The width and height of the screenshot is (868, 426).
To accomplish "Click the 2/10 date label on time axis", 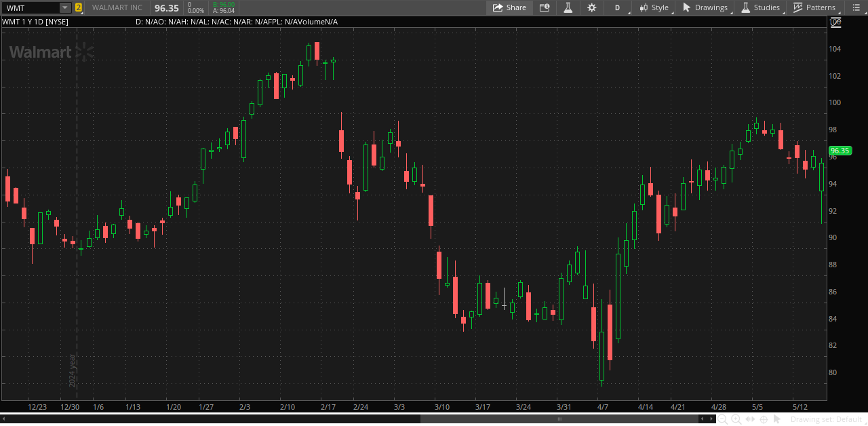I will tap(288, 407).
